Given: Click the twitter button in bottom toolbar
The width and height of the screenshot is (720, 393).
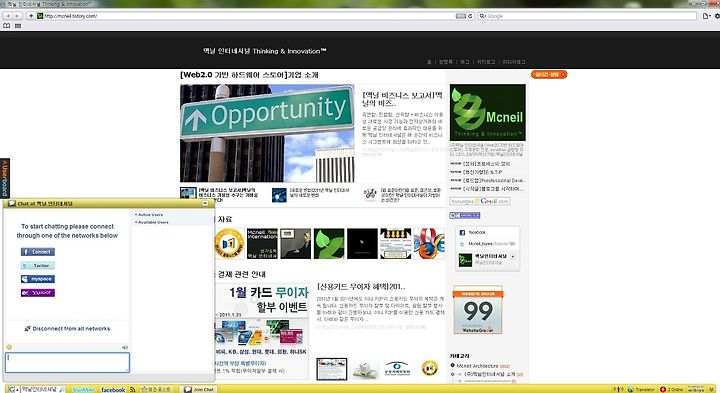Looking at the screenshot, I should click(x=83, y=389).
